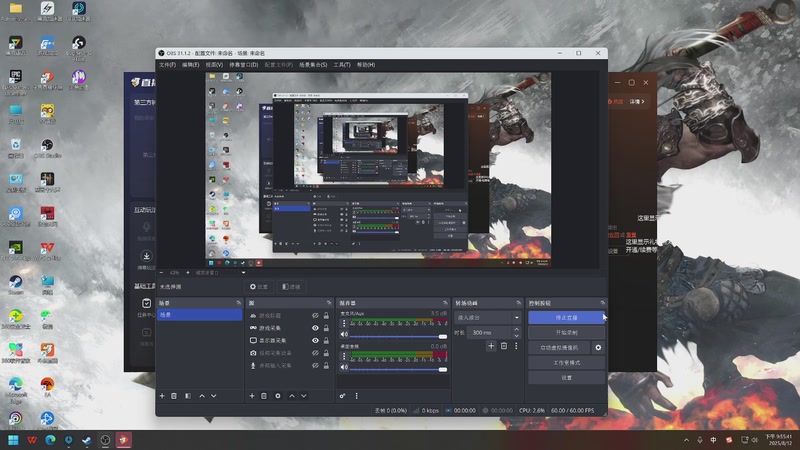Undock the Scenes panel with its pop-out icon
The height and width of the screenshot is (450, 800).
[x=238, y=303]
